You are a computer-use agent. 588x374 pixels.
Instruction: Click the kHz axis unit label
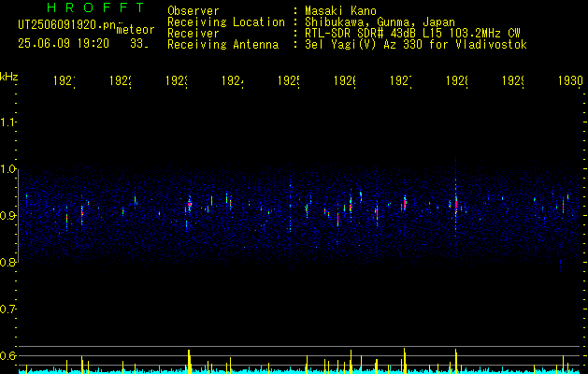(9, 77)
